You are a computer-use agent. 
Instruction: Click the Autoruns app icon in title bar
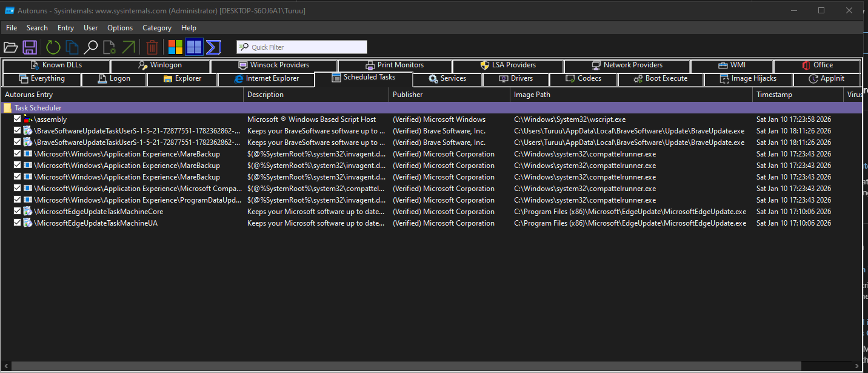click(9, 10)
